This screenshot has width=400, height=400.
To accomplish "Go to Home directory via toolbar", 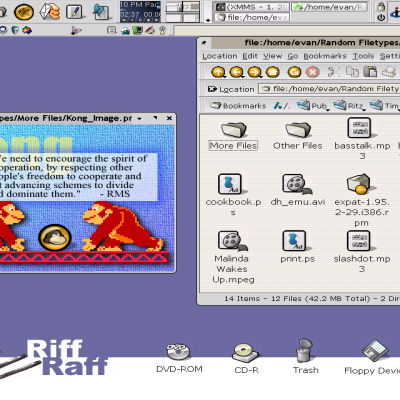I will click(272, 72).
